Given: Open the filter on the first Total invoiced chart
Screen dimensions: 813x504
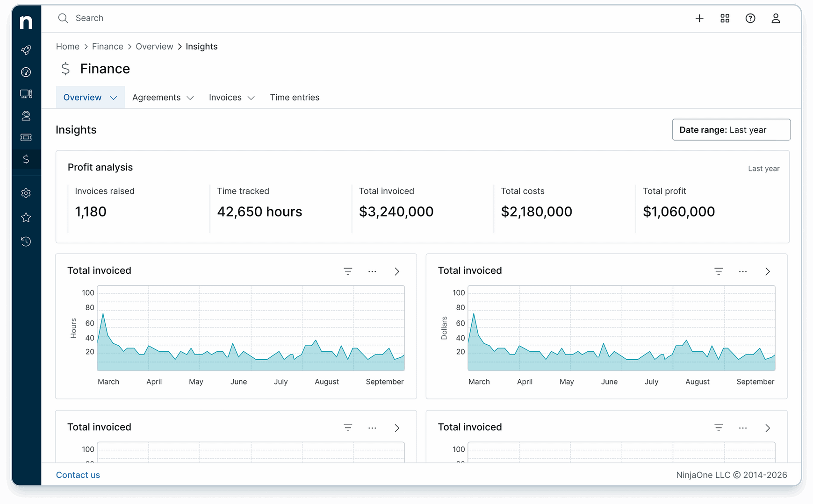Looking at the screenshot, I should [x=348, y=271].
